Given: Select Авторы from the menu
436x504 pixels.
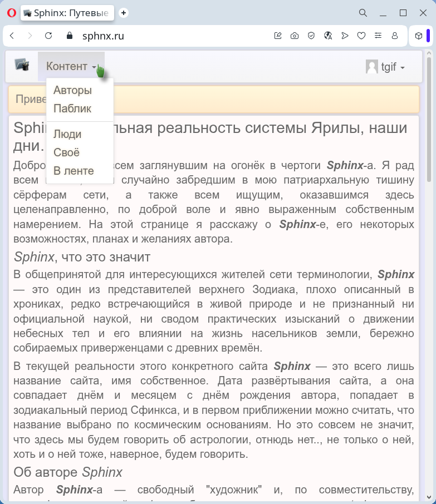Looking at the screenshot, I should (72, 90).
